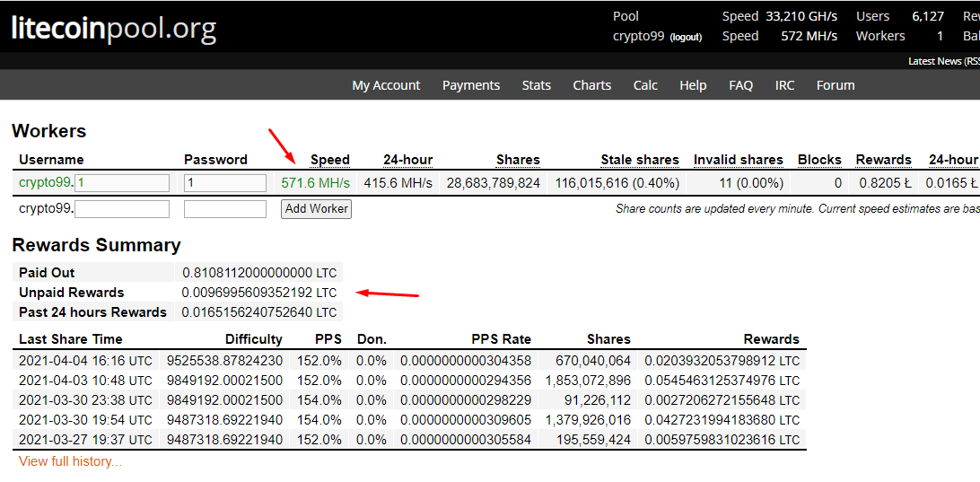980x482 pixels.
Task: Click shares value 195,559,424
Action: tap(595, 440)
